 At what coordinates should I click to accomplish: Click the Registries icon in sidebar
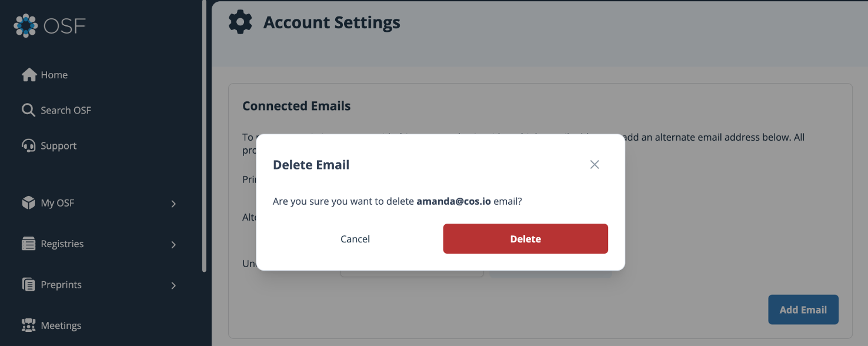[x=28, y=244]
